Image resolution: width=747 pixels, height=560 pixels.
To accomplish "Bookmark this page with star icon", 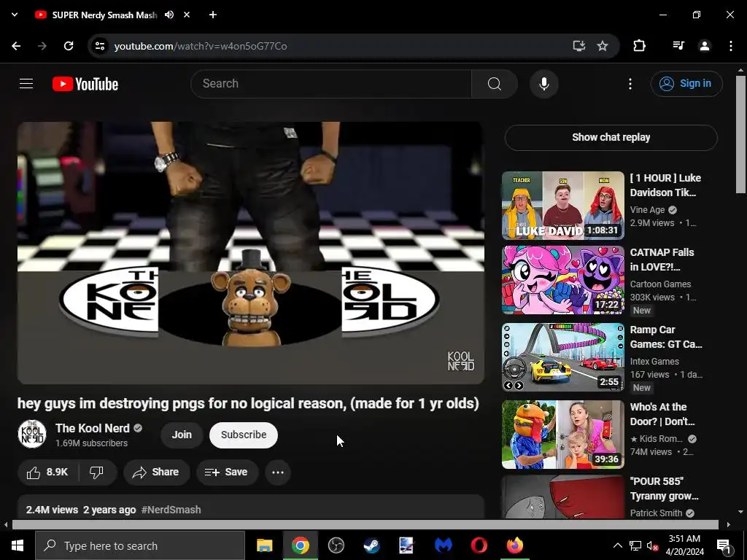I will pos(603,46).
